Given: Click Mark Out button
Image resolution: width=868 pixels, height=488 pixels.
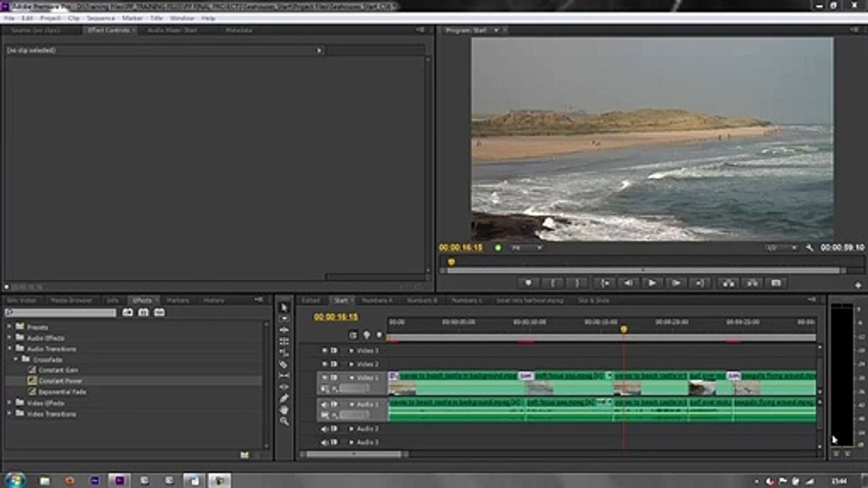Looking at the screenshot, I should (577, 283).
